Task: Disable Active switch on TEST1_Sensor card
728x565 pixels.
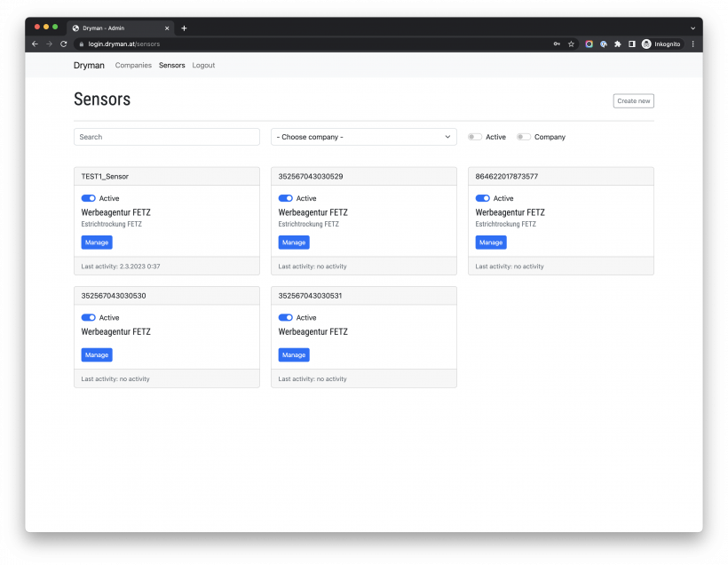Action: [88, 198]
